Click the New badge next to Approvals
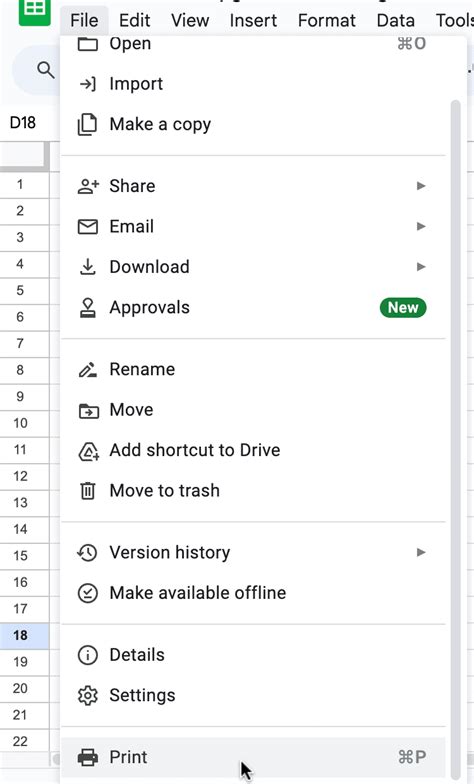This screenshot has height=784, width=474. 403,308
